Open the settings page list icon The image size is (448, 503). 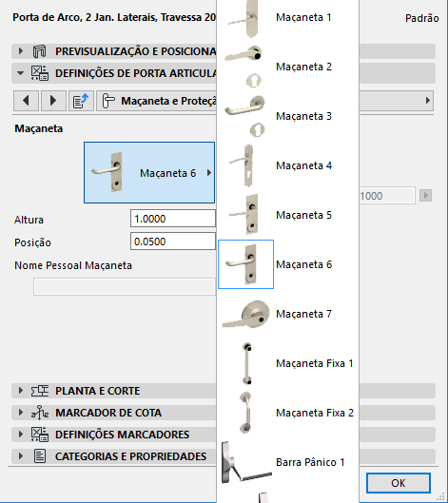81,101
